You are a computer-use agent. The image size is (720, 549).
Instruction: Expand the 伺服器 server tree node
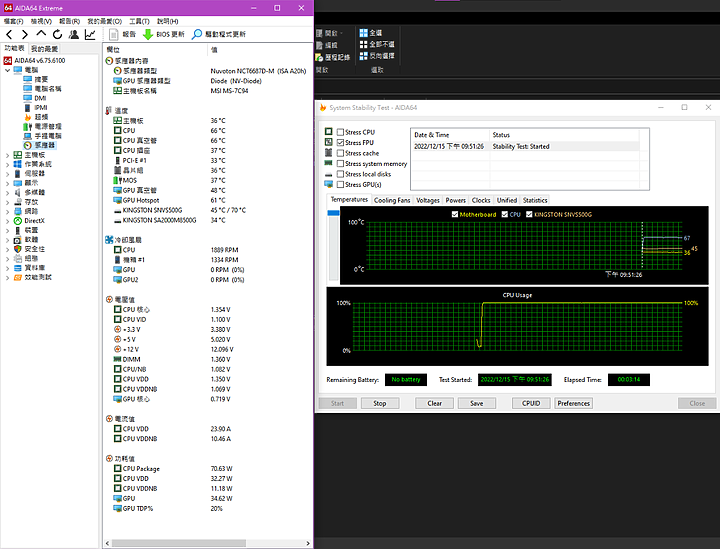pos(7,174)
